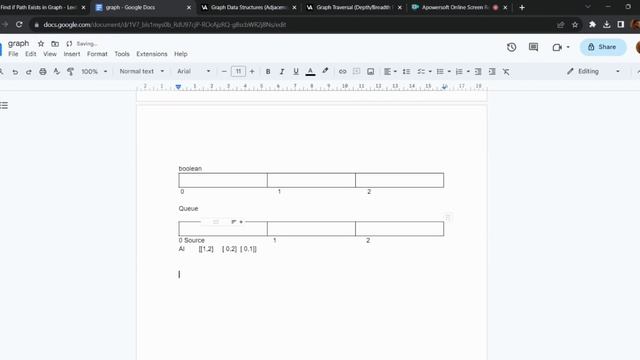
Task: Switch to Graph Traversal tab
Action: [x=354, y=7]
